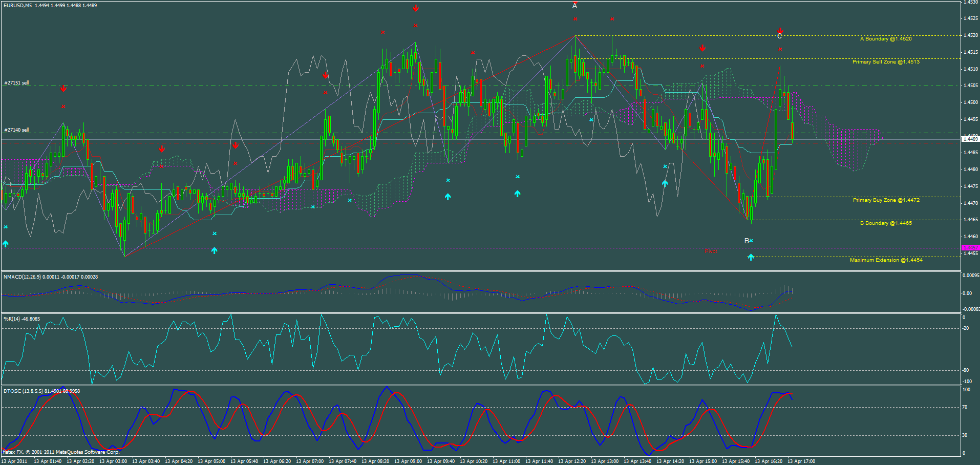The width and height of the screenshot is (980, 465).
Task: Click the red down arrow near the #27151 sell line
Action: [x=63, y=88]
